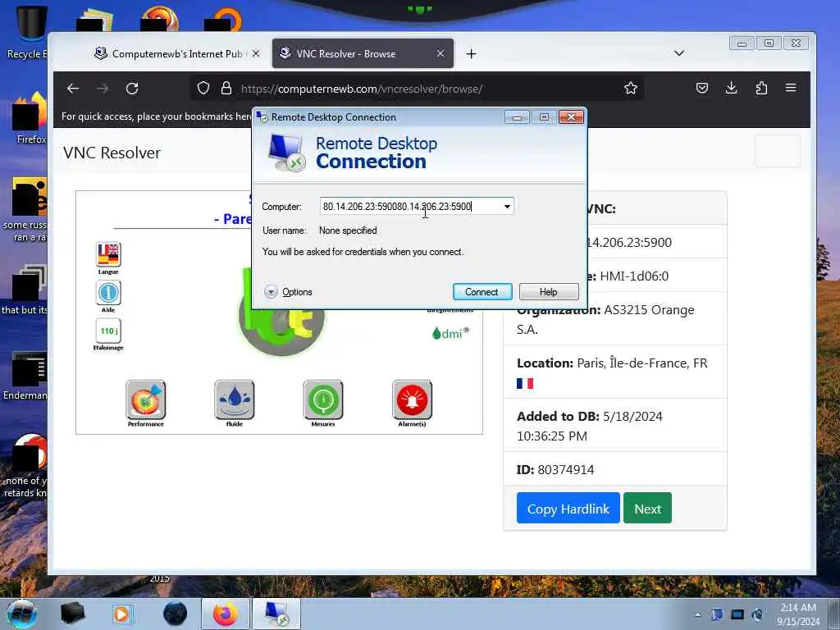
Task: Click the taskbar clock showing 2:14 AM
Action: point(798,614)
